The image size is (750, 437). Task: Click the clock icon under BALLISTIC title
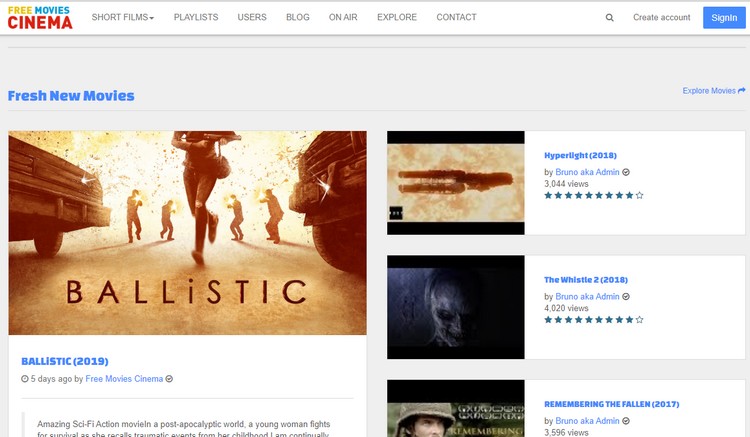[x=25, y=379]
